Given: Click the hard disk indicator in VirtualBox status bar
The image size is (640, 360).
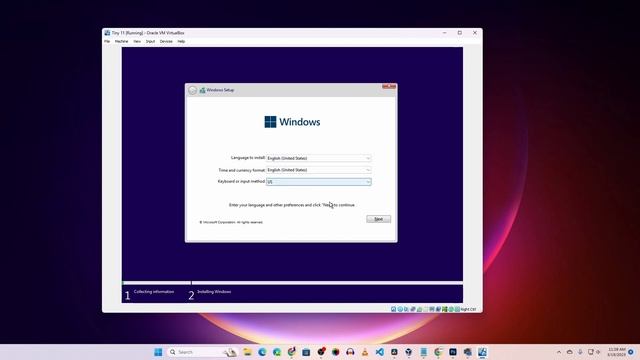Looking at the screenshot, I should [393, 309].
